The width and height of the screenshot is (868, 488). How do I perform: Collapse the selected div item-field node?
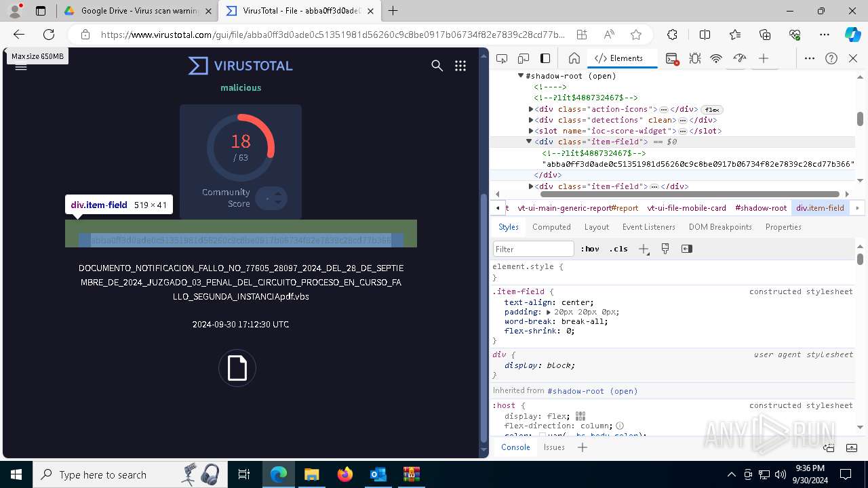point(529,142)
